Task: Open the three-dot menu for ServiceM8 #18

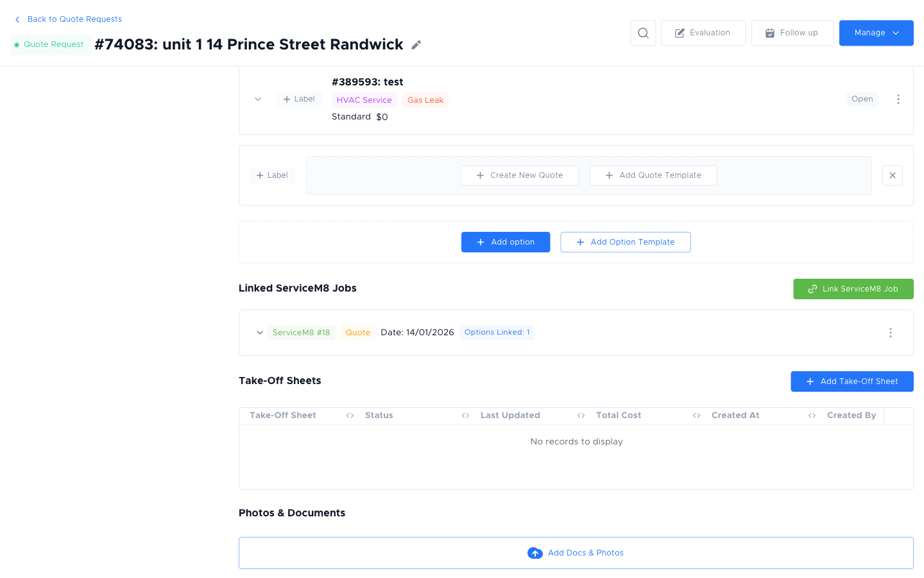Action: click(x=891, y=333)
